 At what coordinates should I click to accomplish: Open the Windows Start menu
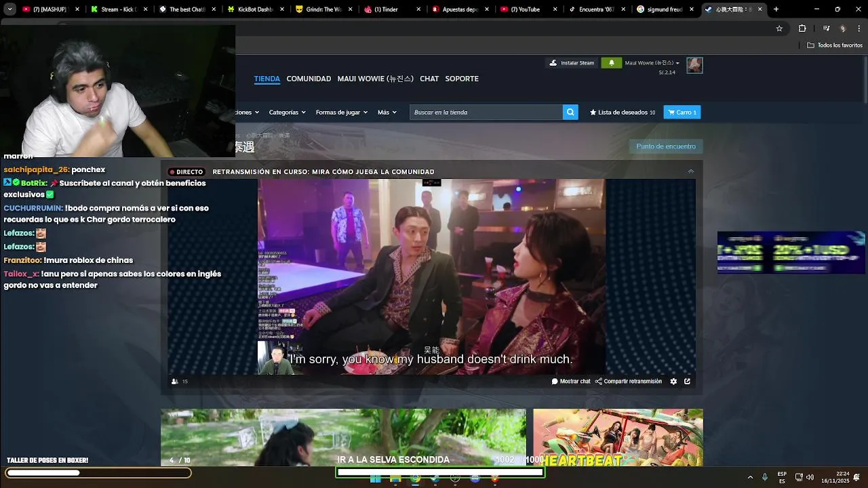375,479
